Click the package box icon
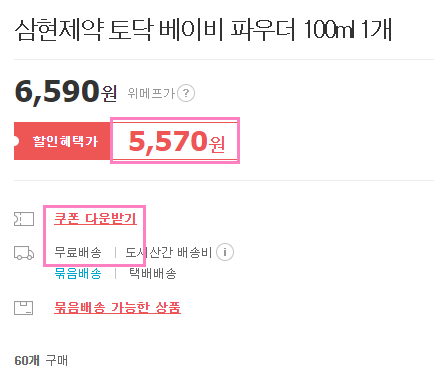This screenshot has width=434, height=373. (23, 308)
